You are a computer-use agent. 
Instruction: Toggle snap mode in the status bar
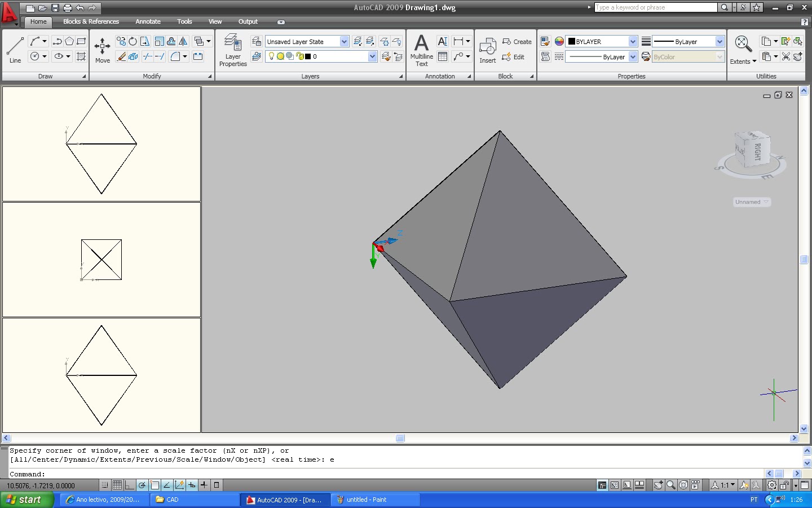tap(105, 485)
